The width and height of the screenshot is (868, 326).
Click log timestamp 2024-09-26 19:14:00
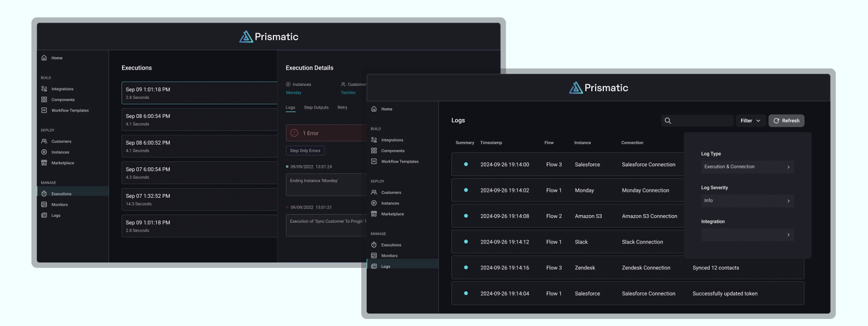505,165
